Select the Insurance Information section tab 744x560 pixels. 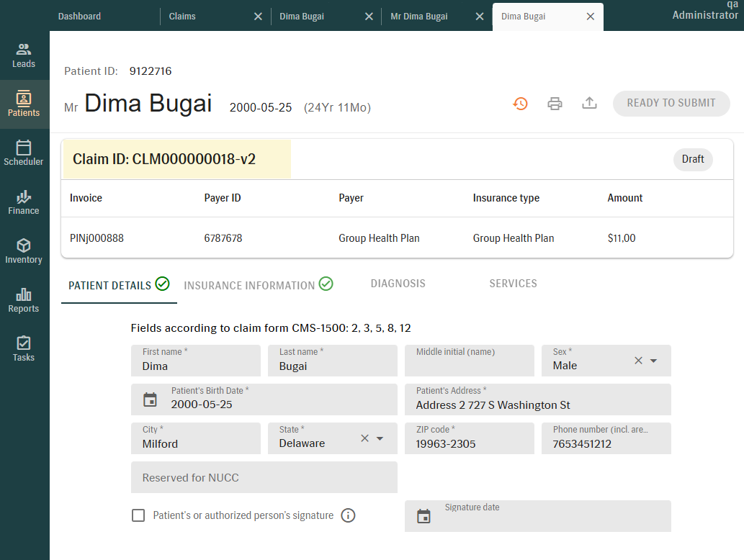259,285
